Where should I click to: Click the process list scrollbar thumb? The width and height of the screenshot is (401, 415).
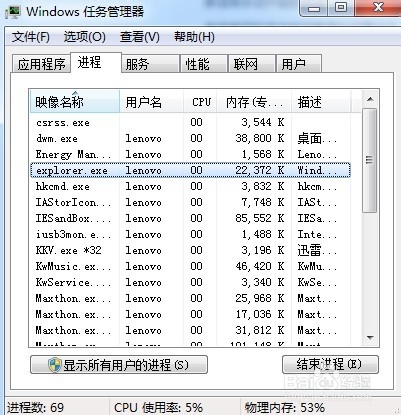369,160
